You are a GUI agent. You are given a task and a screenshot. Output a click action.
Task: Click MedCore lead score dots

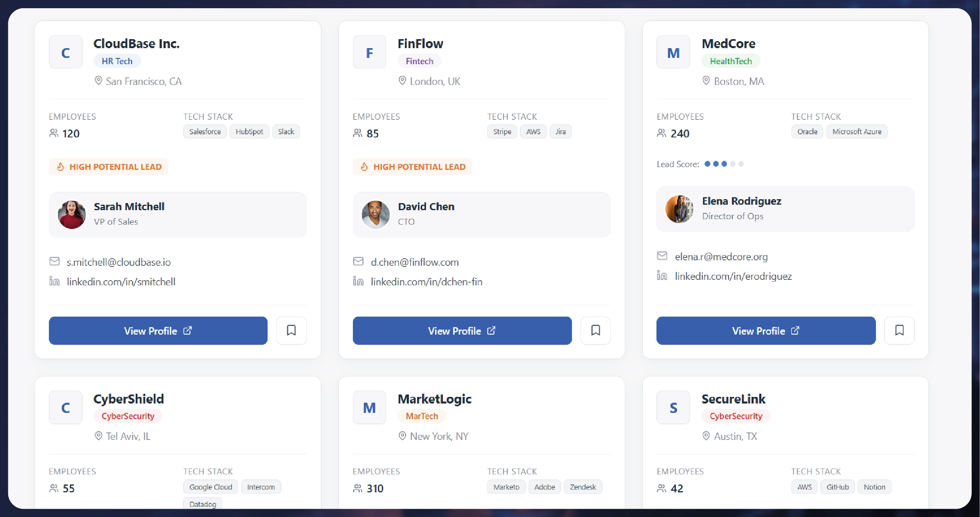[x=723, y=164]
